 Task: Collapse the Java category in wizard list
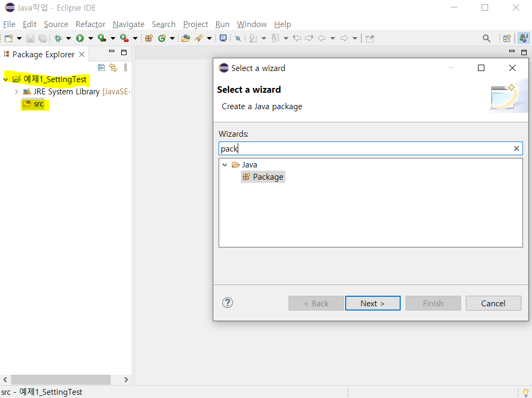coord(224,165)
